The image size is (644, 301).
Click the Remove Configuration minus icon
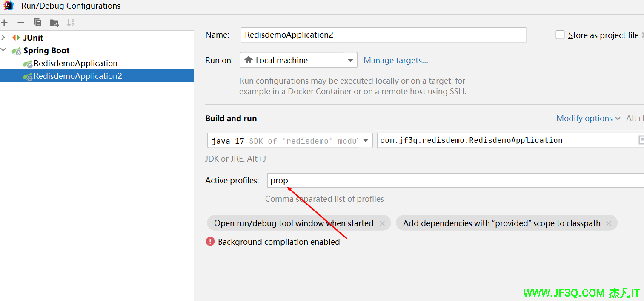20,23
